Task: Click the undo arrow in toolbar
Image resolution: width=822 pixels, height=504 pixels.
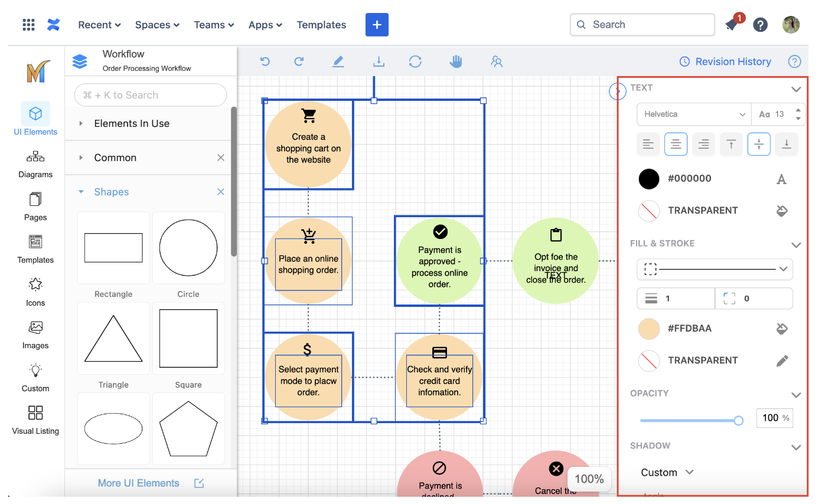Action: point(265,61)
